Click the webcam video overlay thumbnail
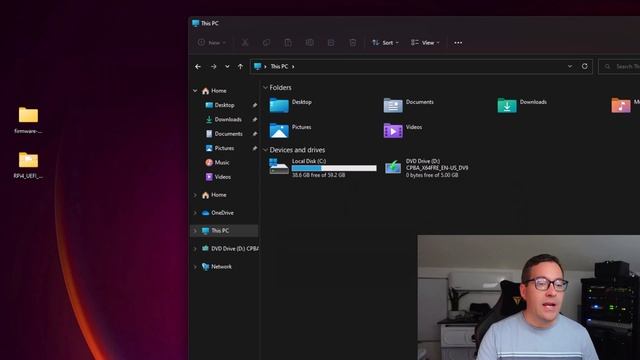 click(529, 297)
